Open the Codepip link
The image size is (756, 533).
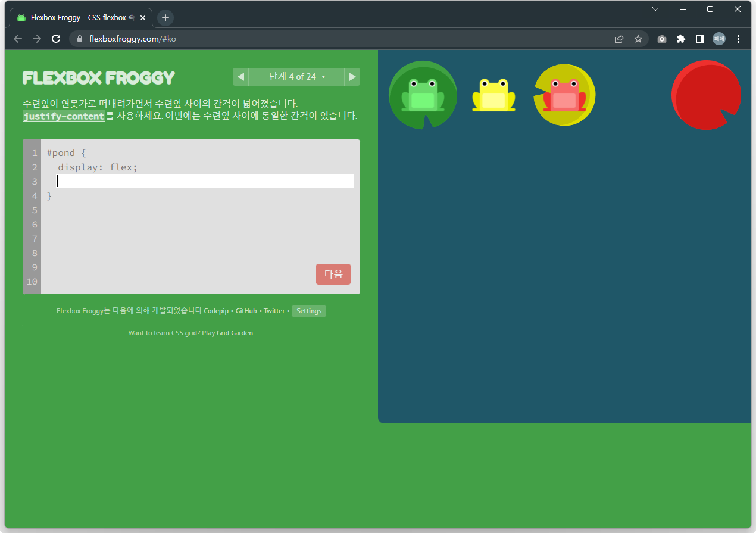coord(216,311)
